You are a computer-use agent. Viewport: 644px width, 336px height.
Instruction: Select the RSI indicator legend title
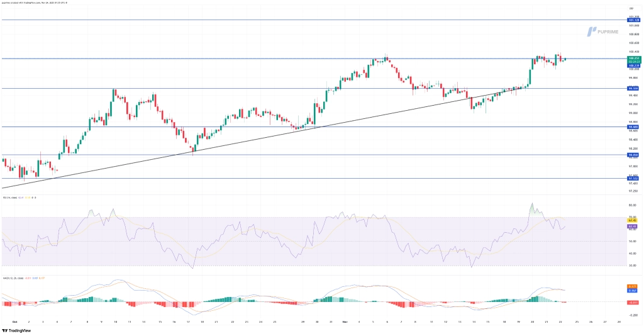9,198
